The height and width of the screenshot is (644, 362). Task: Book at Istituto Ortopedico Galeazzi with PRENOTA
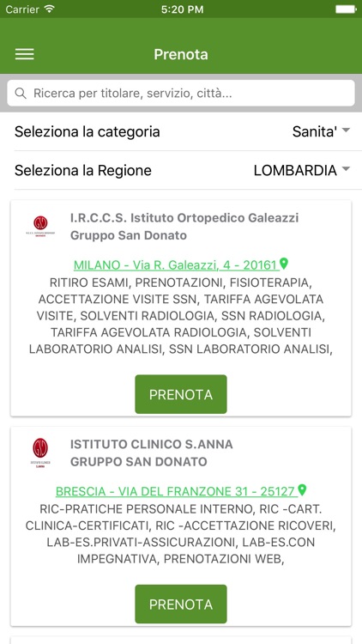point(181,394)
